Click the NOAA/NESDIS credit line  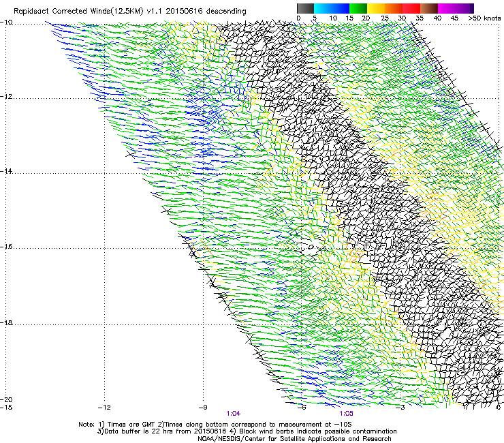pyautogui.click(x=294, y=439)
